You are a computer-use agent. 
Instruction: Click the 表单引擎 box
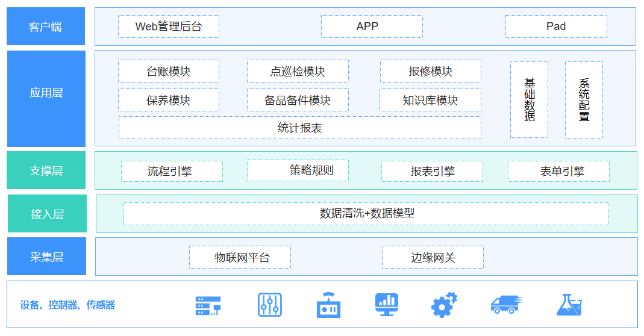pos(558,171)
